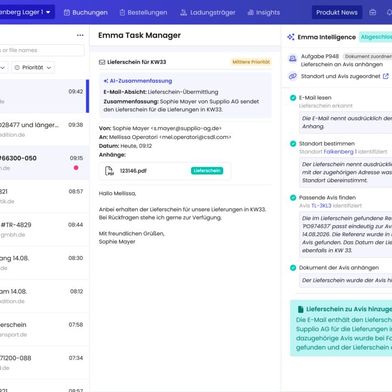Click the Abgeschlossen status badge
Image resolution: width=392 pixels, height=392 pixels.
pos(376,37)
